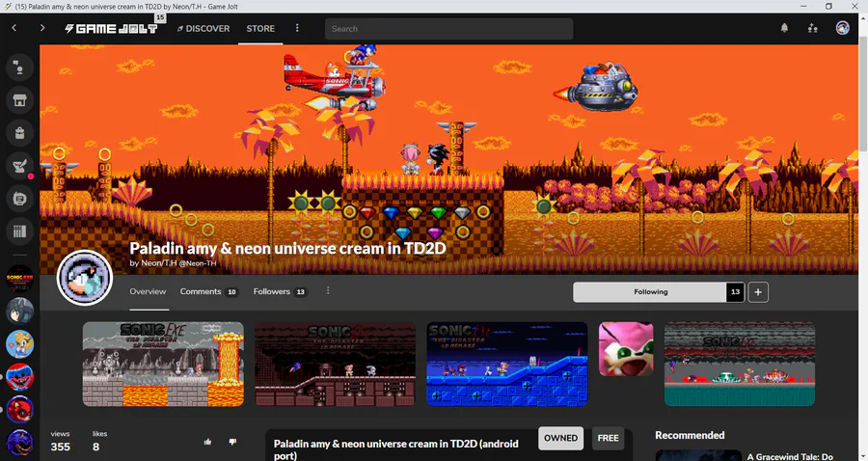
Task: Open the user avatar menu
Action: [843, 28]
